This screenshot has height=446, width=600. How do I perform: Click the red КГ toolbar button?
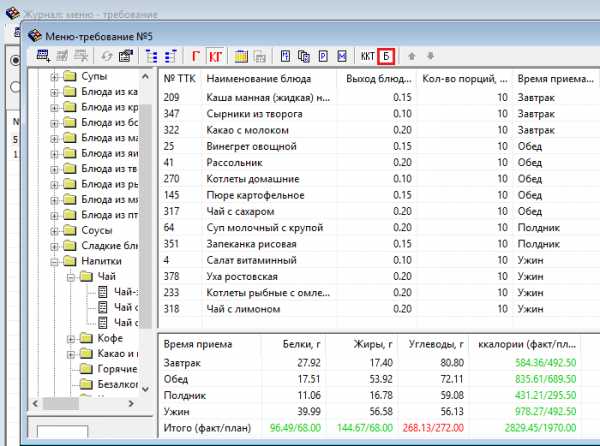(215, 54)
